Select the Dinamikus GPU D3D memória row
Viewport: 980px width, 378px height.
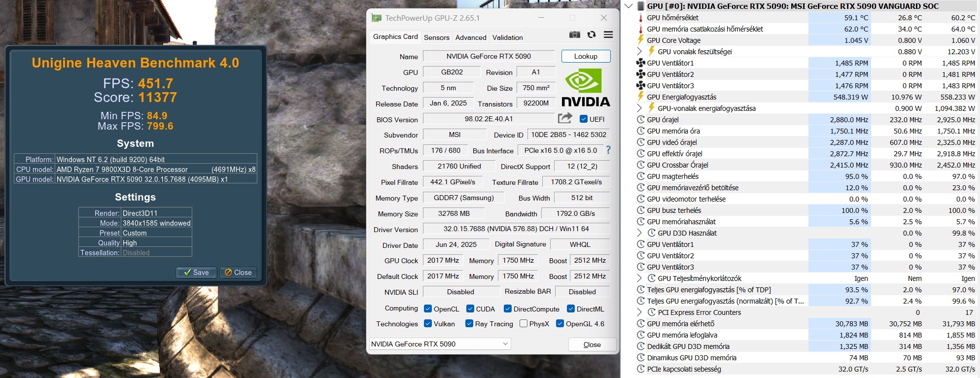point(805,357)
